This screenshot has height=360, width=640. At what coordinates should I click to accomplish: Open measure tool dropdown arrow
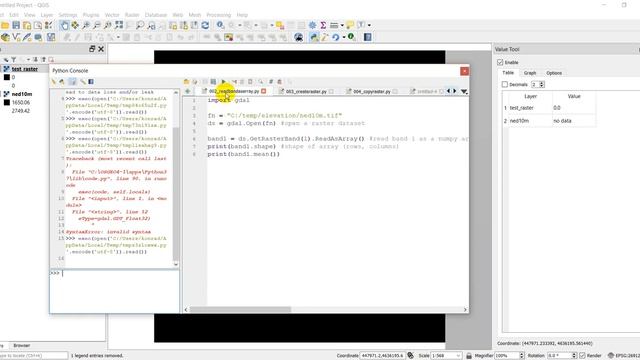coord(342,25)
